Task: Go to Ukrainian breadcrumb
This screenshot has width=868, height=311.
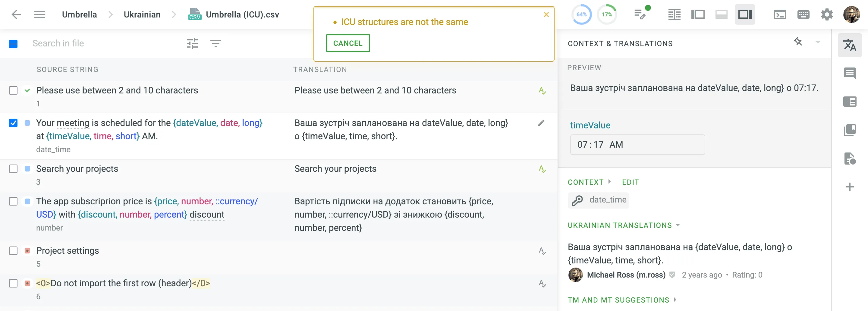Action: click(x=142, y=14)
